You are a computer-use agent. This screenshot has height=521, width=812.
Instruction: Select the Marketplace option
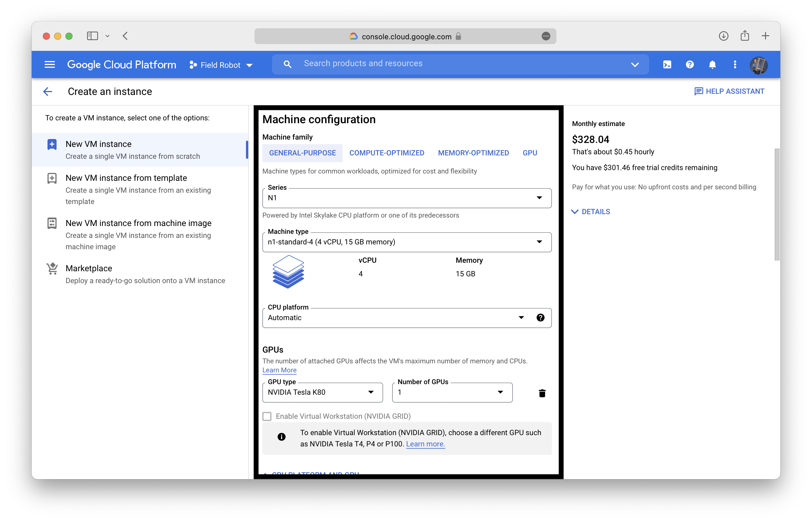coord(140,274)
